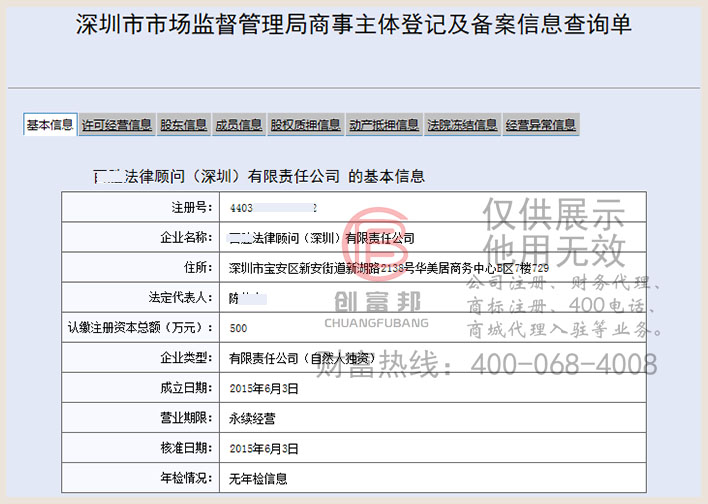This screenshot has width=708, height=504.
Task: Open the 动产抵押信息 tab
Action: coord(384,125)
